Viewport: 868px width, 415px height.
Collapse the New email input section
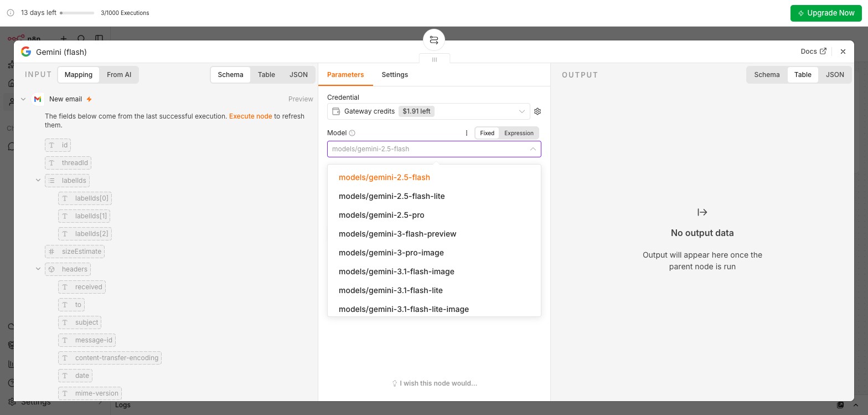[x=23, y=99]
